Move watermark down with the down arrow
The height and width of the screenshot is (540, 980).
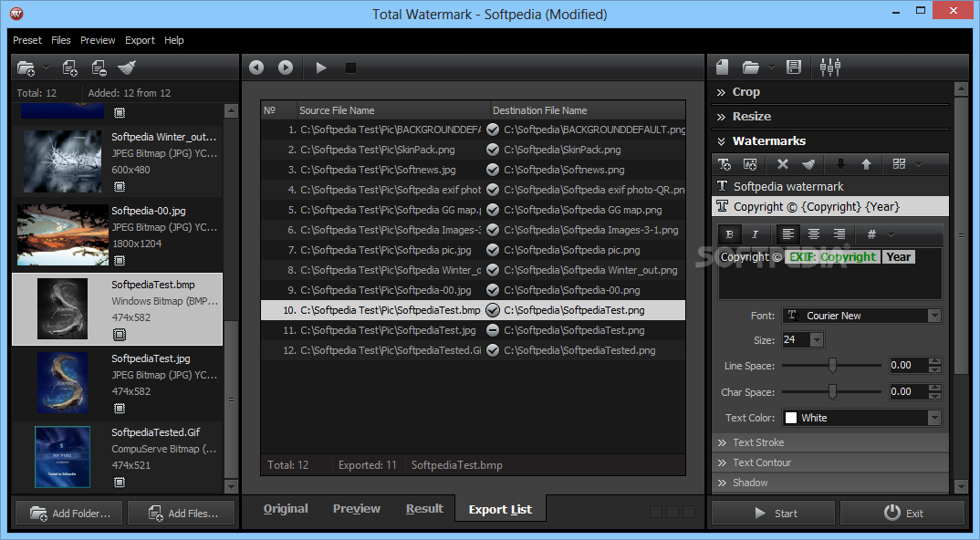[840, 164]
